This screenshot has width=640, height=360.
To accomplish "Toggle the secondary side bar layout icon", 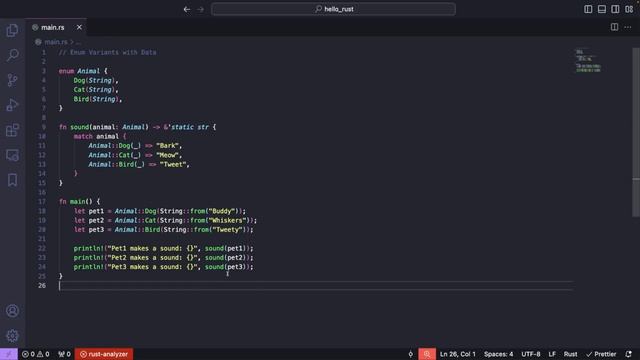I will pos(615,9).
